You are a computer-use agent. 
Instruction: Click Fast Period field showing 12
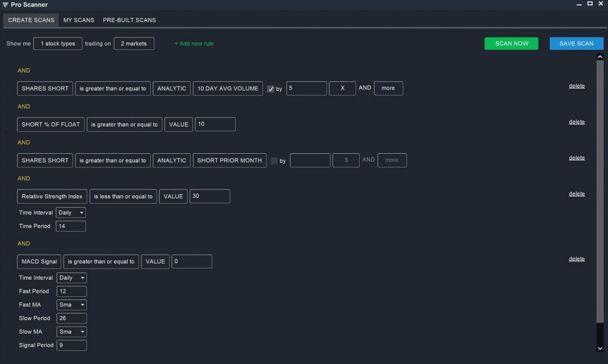[72, 291]
